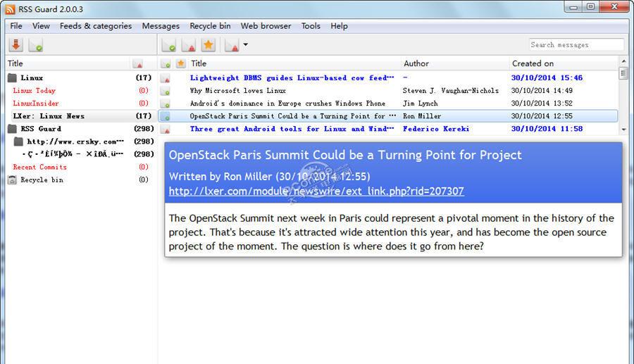Click the update all feeds download arrow icon
This screenshot has width=634, height=364.
pos(15,44)
